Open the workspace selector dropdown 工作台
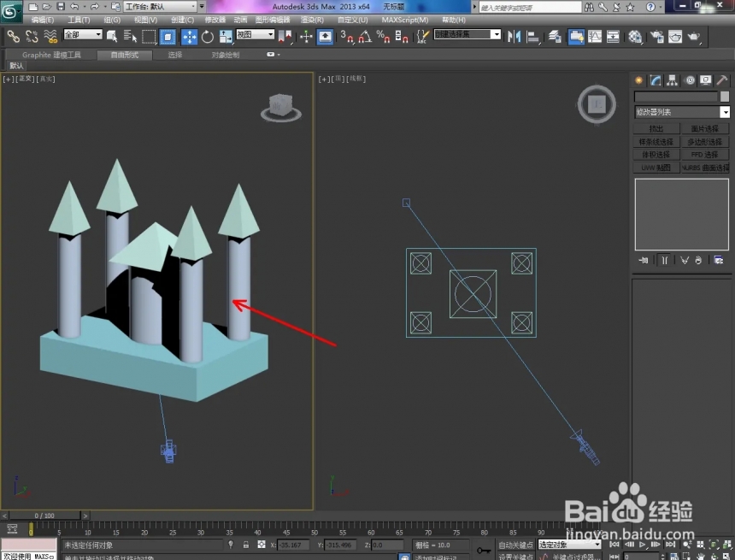 (161, 7)
